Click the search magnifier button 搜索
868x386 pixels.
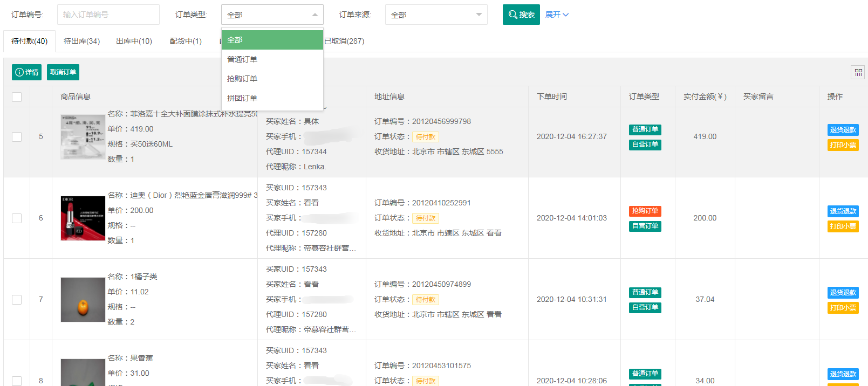tap(521, 15)
